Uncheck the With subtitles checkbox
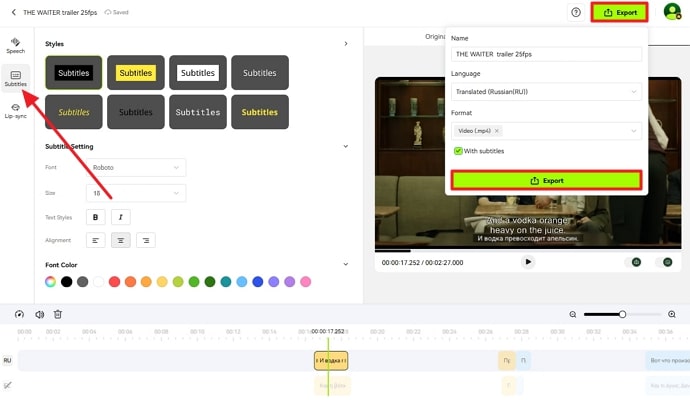Image resolution: width=690 pixels, height=400 pixels. (x=458, y=151)
